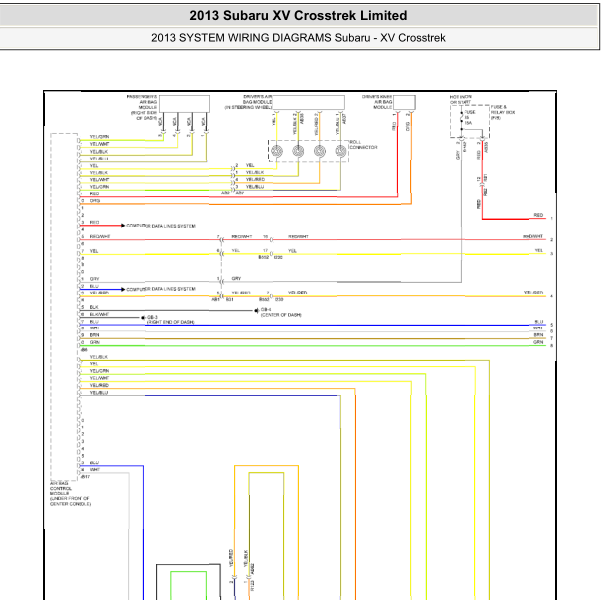This screenshot has width=601, height=600.
Task: Click the "GRN" label at far right edge
Action: point(538,342)
